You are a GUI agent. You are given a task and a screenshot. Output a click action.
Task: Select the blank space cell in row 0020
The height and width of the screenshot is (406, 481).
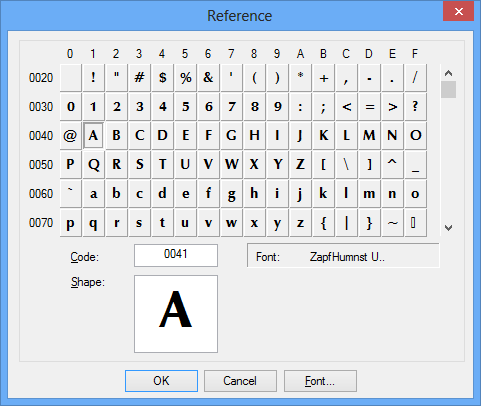pyautogui.click(x=70, y=78)
